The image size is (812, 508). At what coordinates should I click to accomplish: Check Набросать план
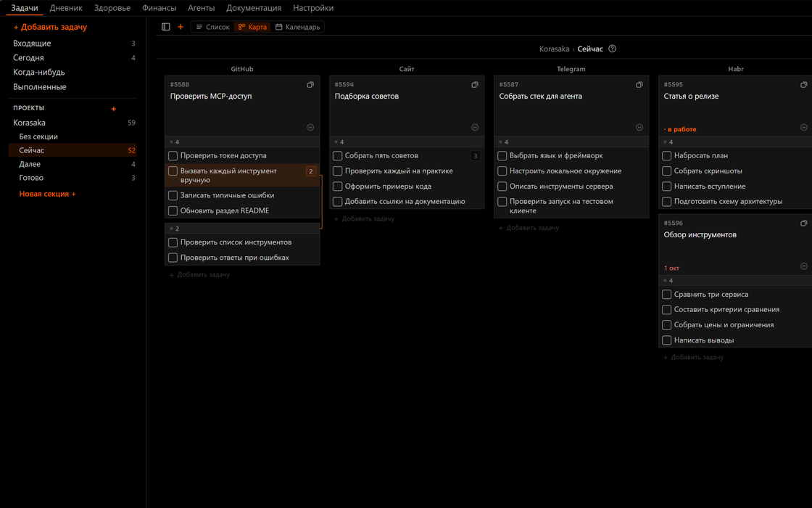pos(667,155)
